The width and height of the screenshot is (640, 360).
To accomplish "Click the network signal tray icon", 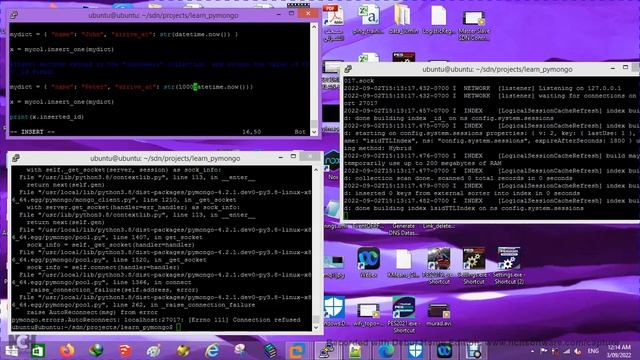I will (567, 351).
